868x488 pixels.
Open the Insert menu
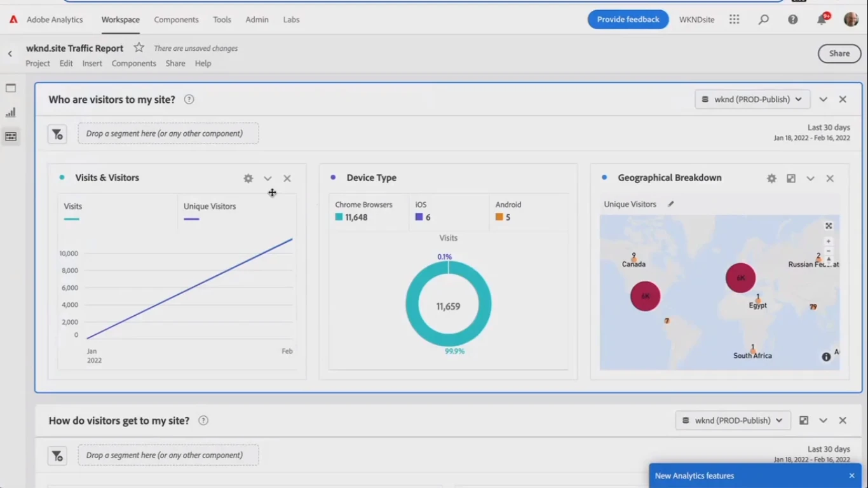pyautogui.click(x=92, y=64)
